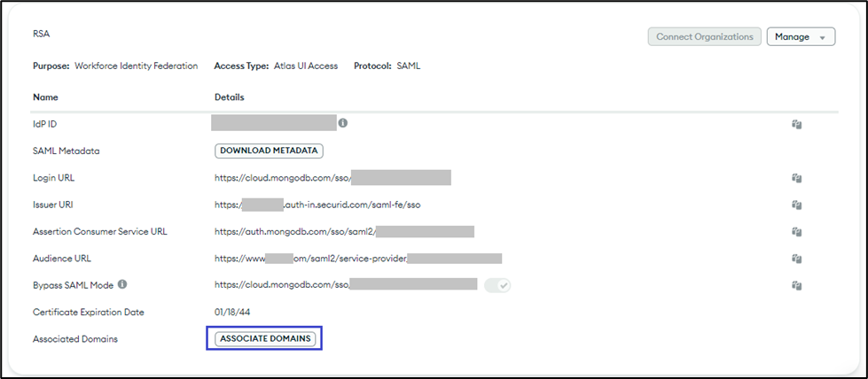Copy the Bypass SAML Mode URL
Image resolution: width=868 pixels, height=379 pixels.
(x=796, y=285)
